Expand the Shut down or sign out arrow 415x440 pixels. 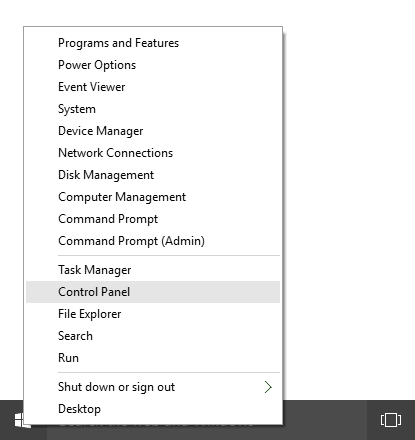coord(268,387)
